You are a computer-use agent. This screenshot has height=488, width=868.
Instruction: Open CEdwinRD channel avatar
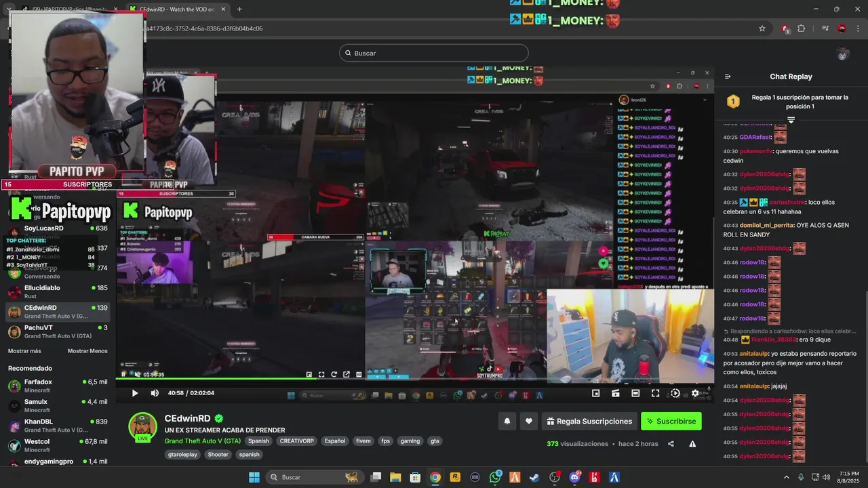[143, 426]
